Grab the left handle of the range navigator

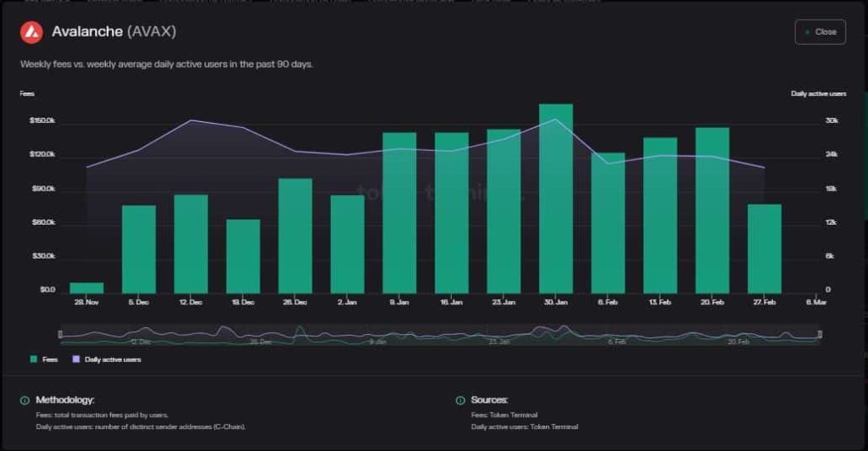coord(59,335)
